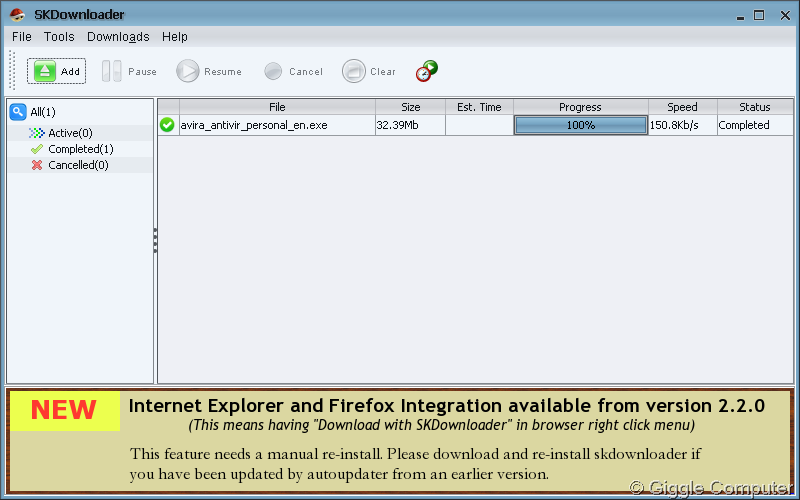800x500 pixels.
Task: Click the Clear toolbar button
Action: 369,71
